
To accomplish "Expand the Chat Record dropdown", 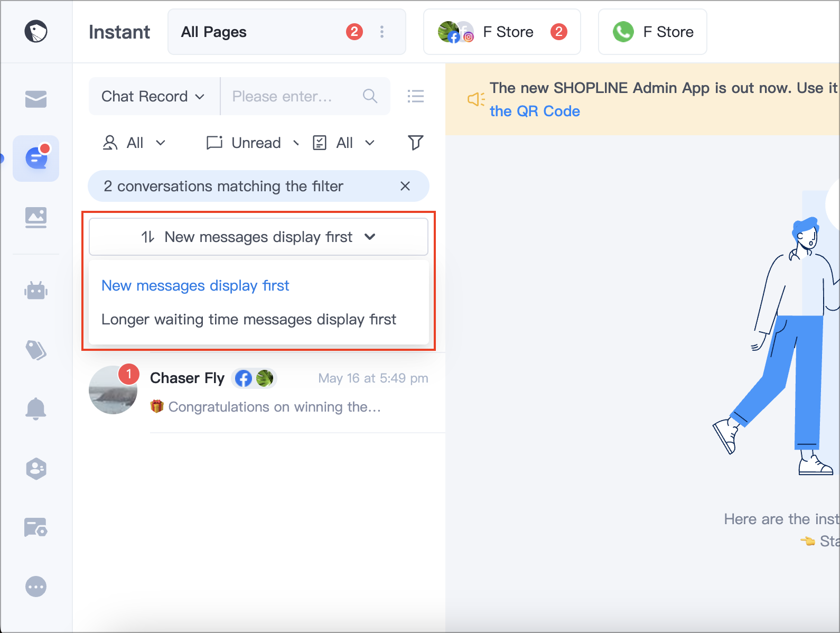I will tap(154, 96).
